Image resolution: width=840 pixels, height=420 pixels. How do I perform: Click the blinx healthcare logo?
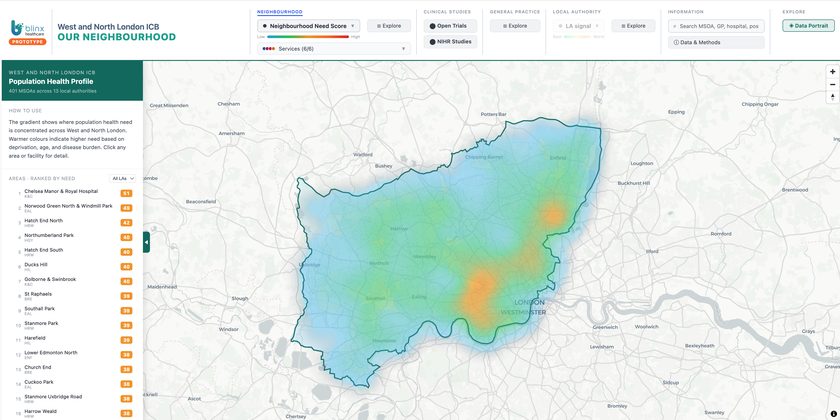click(x=27, y=28)
